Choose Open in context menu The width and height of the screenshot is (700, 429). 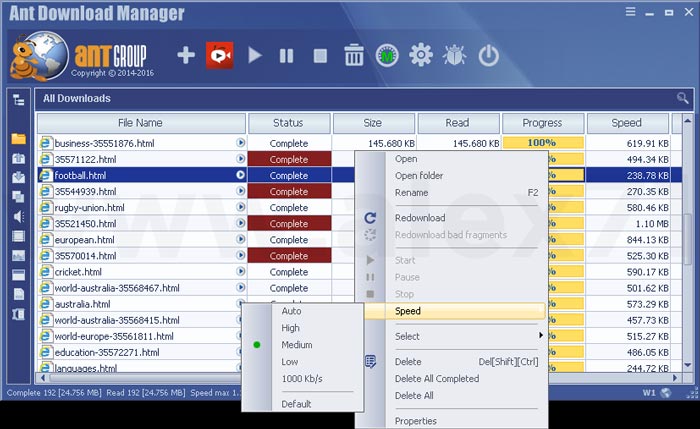pos(406,159)
